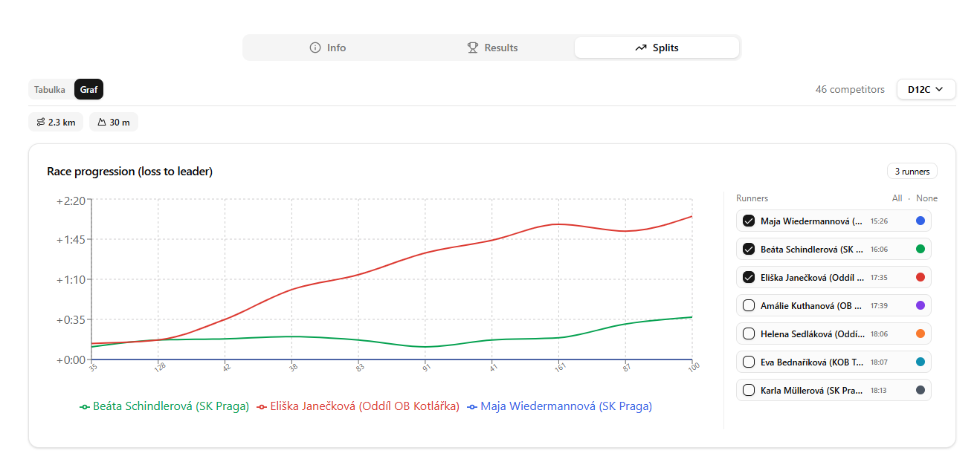Click the 30 m elevation climb icon
Viewport: 980px width, 462px height.
pos(102,123)
